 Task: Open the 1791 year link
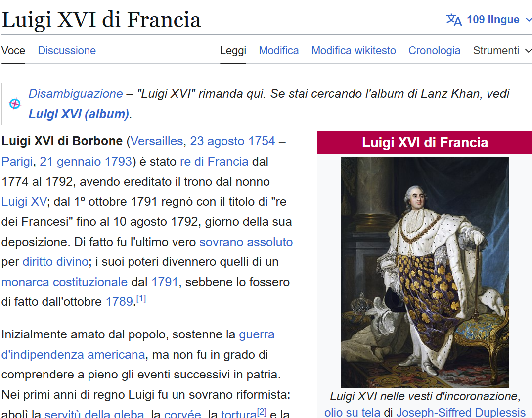click(x=165, y=282)
